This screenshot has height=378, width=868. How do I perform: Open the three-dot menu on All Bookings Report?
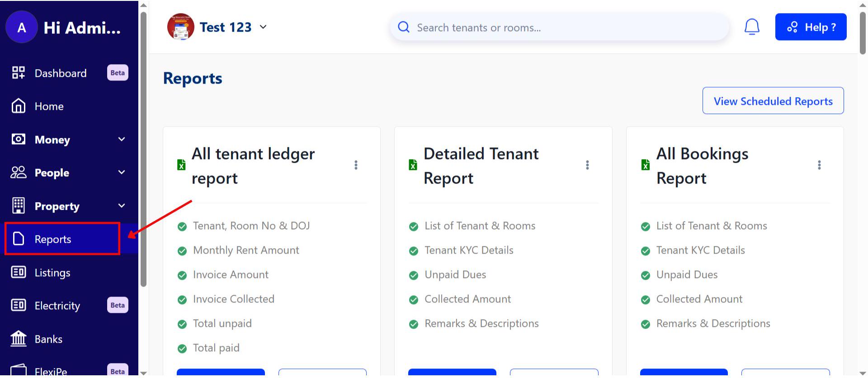click(819, 165)
